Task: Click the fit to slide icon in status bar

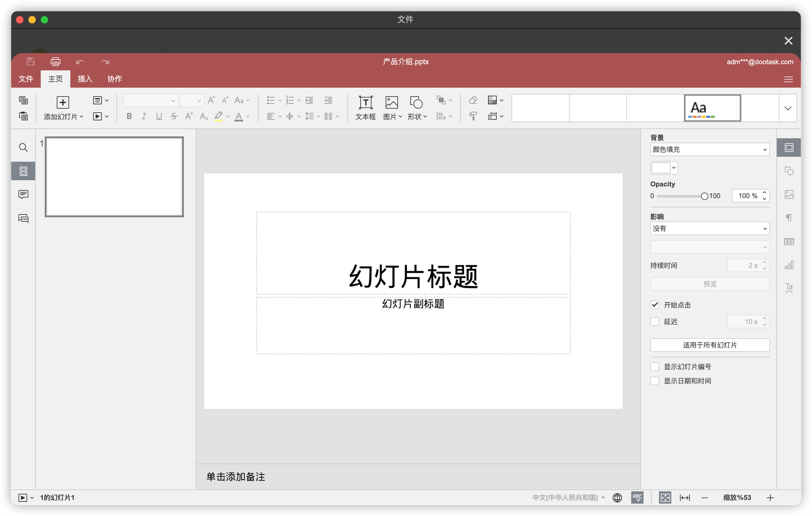Action: point(665,498)
